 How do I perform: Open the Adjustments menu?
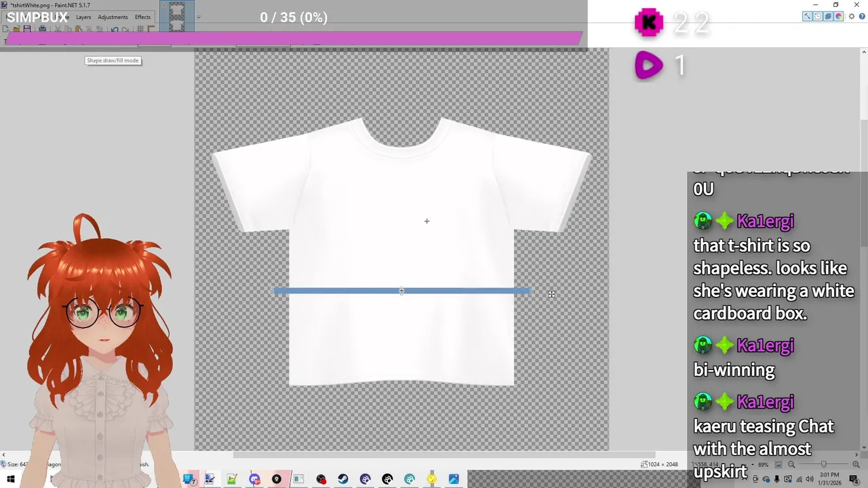tap(113, 17)
